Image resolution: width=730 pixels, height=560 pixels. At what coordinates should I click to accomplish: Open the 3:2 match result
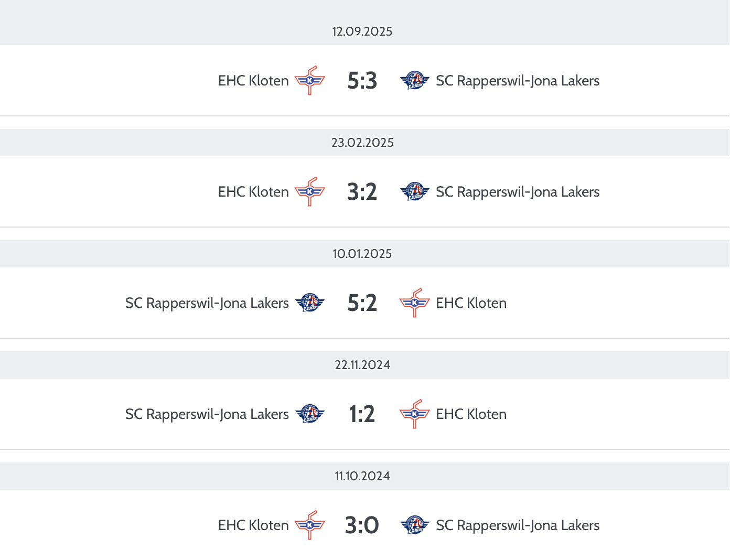(x=362, y=192)
